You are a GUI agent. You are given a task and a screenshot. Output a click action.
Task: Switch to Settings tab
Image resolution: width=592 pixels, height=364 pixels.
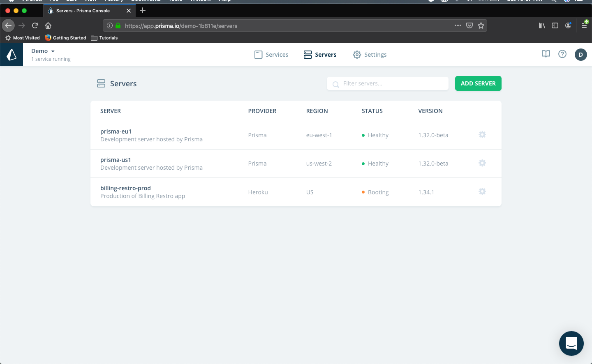(370, 55)
